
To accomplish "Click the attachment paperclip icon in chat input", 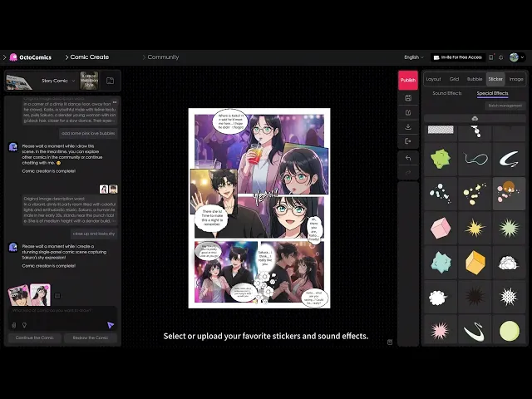I will tap(14, 325).
